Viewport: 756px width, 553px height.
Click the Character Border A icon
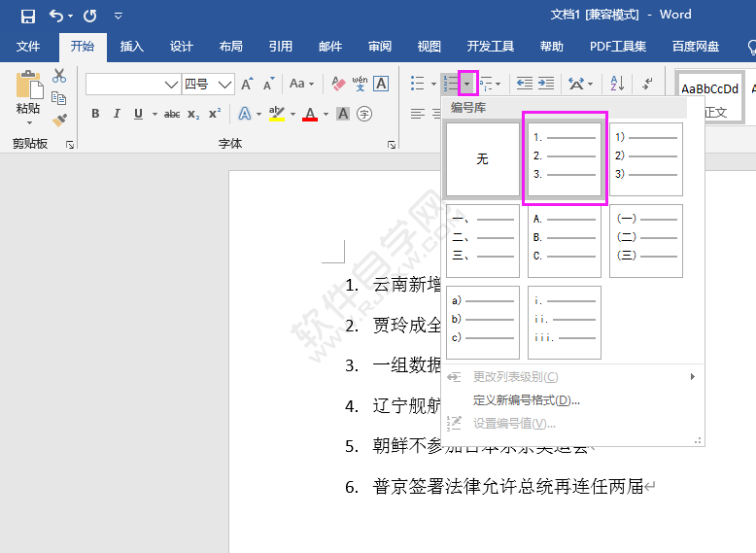[381, 84]
